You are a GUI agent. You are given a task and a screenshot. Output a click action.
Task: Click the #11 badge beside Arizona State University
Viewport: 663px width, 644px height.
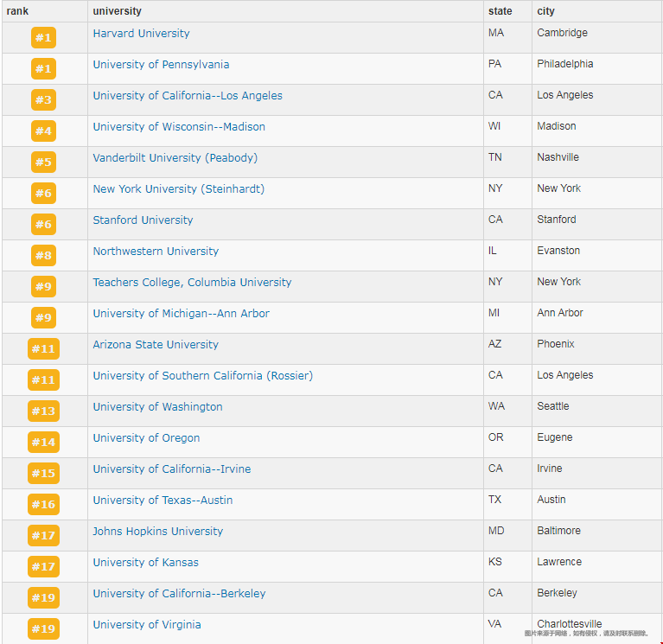pos(43,349)
